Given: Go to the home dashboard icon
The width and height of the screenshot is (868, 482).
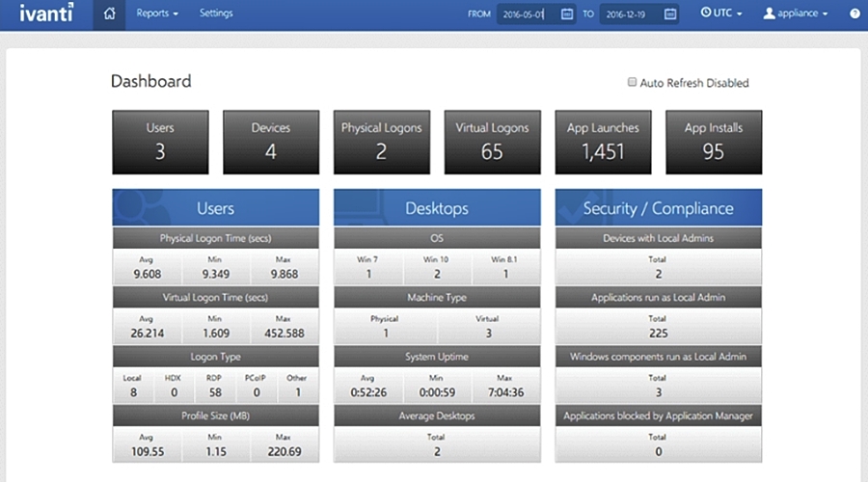Looking at the screenshot, I should (x=109, y=13).
